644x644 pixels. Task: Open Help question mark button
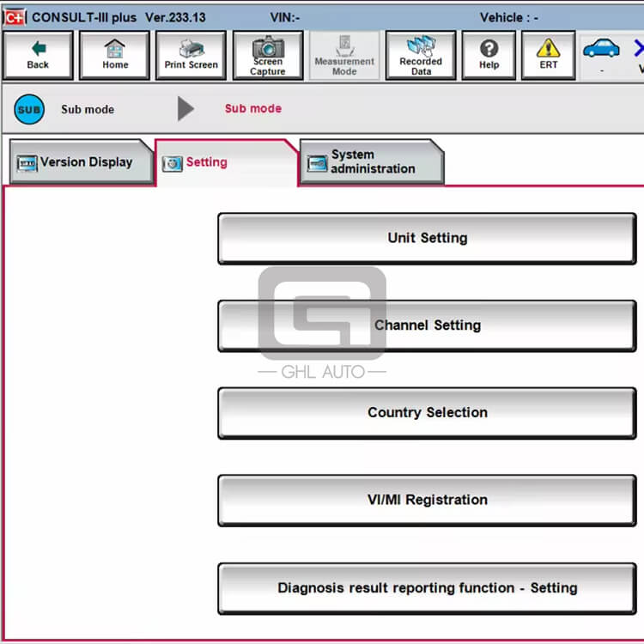[x=489, y=56]
